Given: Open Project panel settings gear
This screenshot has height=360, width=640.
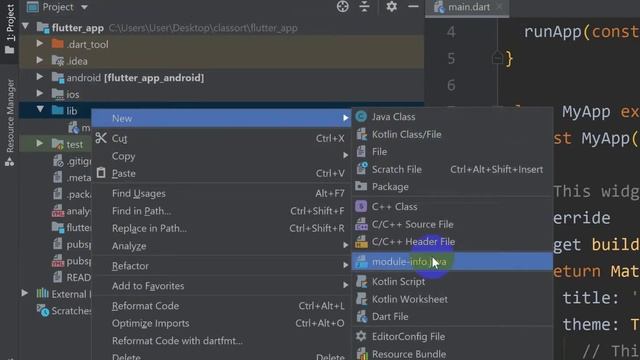Looking at the screenshot, I should pos(391,7).
